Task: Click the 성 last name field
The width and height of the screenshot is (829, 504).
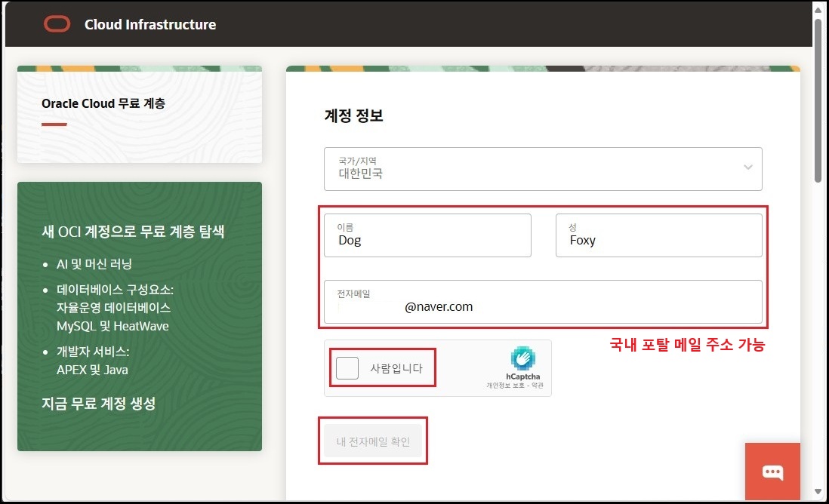Action: click(659, 235)
